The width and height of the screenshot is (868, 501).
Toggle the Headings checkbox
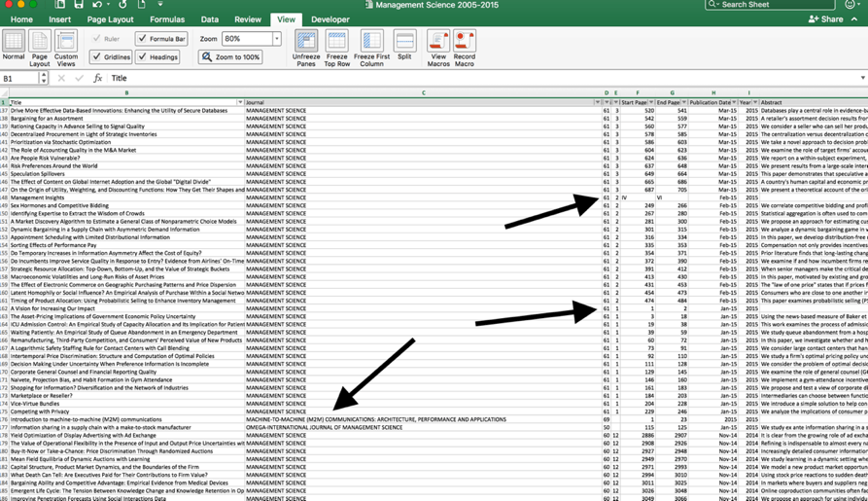click(x=142, y=56)
